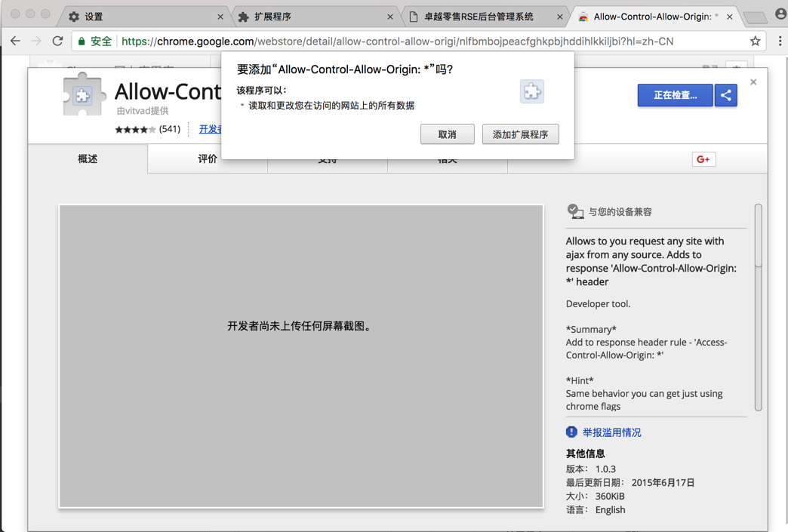Click the puzzle-piece extension icon in the dialog
Screen dimensions: 788x532
(531, 91)
